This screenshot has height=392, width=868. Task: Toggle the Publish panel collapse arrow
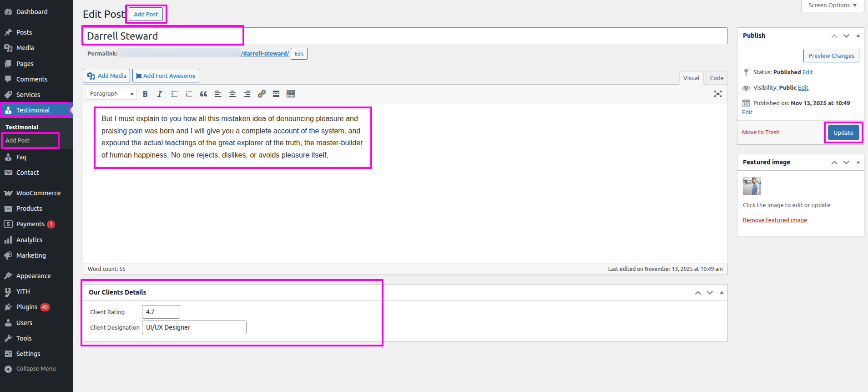(x=858, y=36)
